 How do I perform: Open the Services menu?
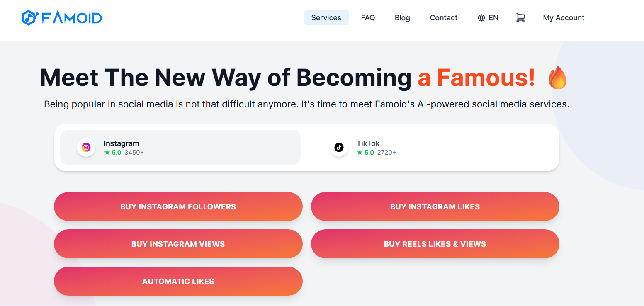coord(326,18)
